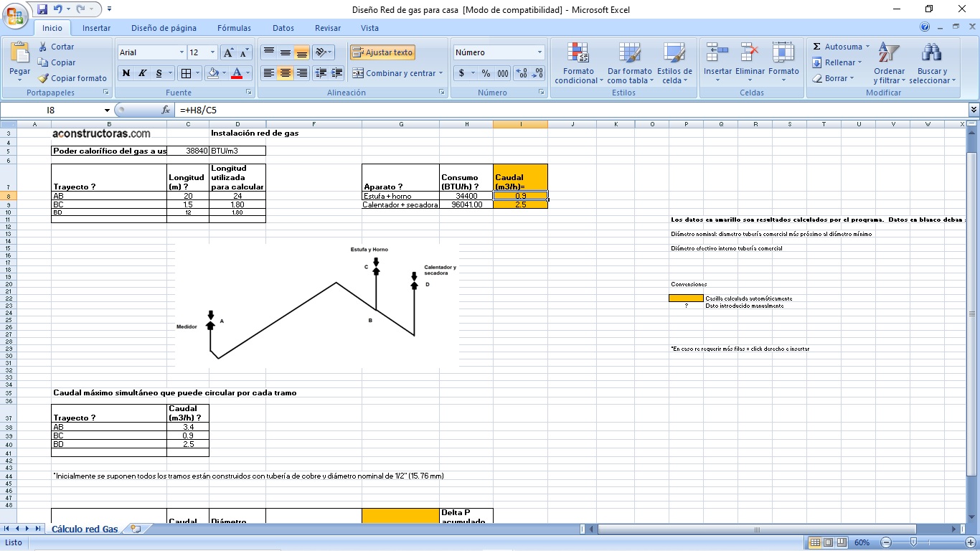980x551 pixels.
Task: Open the Número format dropdown
Action: click(x=540, y=52)
